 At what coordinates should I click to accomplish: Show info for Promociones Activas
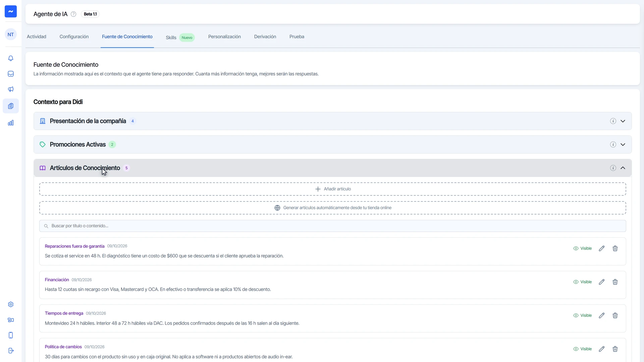pos(613,144)
